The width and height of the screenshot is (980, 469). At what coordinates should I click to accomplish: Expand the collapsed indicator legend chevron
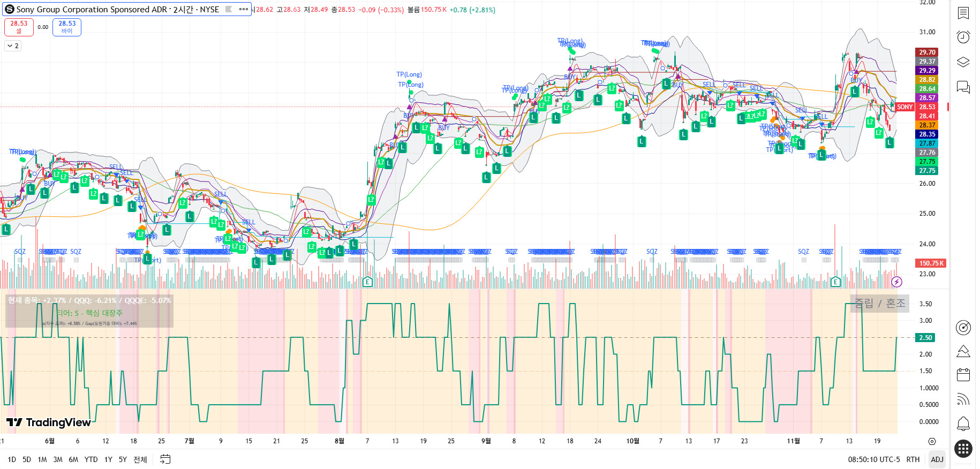coord(12,46)
